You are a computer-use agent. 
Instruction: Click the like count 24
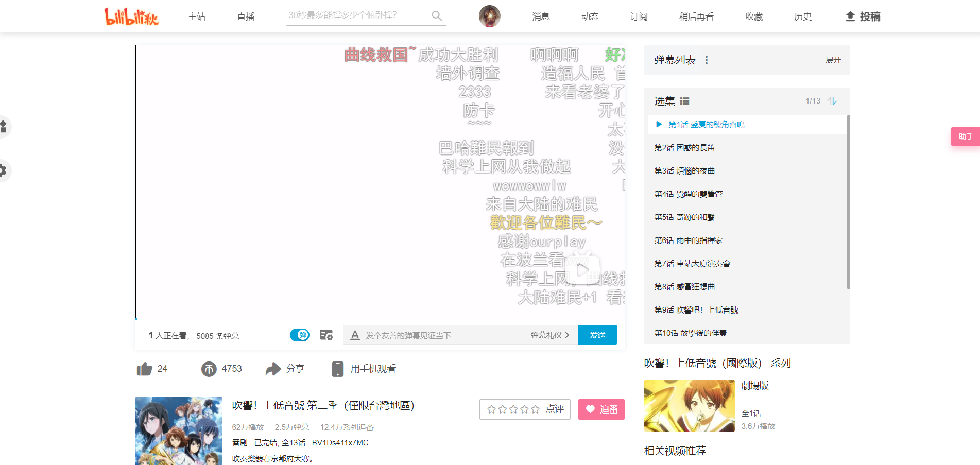pyautogui.click(x=162, y=369)
